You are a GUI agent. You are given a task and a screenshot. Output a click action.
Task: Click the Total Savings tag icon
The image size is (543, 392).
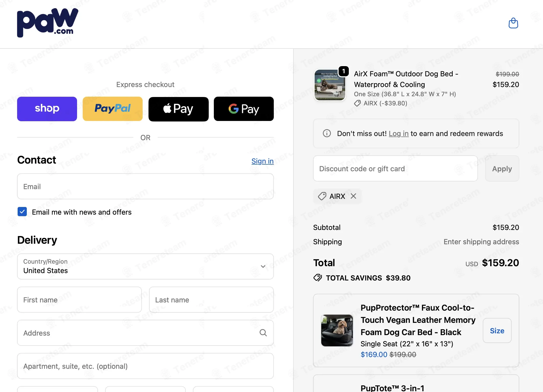click(x=318, y=278)
